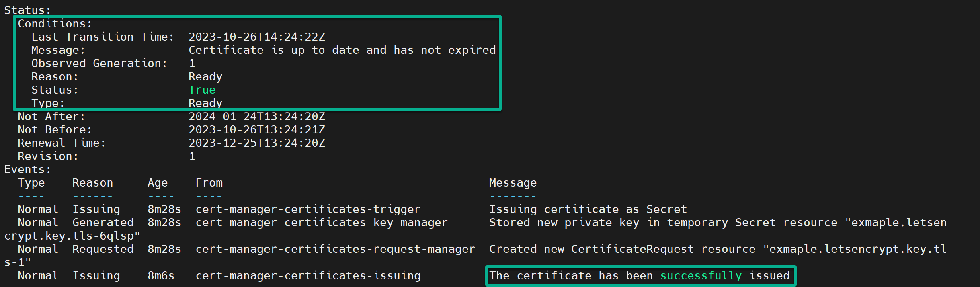This screenshot has height=287, width=980.
Task: Click the Events header text
Action: click(28, 169)
